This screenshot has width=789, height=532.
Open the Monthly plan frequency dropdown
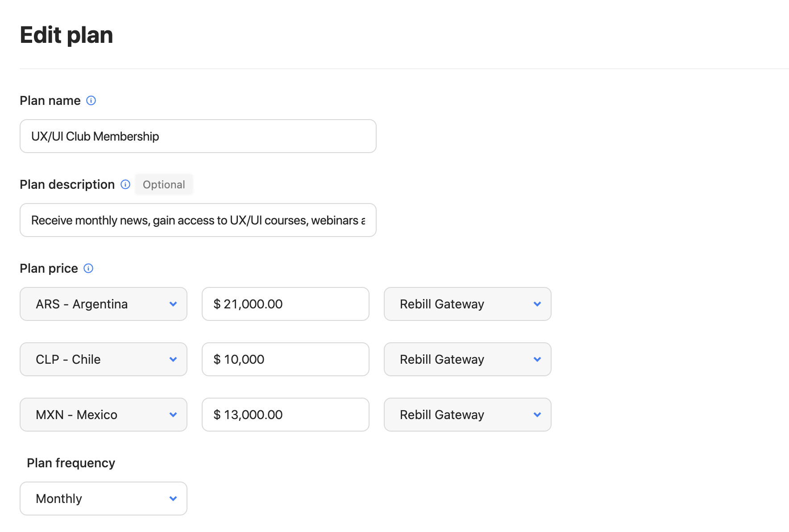pyautogui.click(x=104, y=499)
